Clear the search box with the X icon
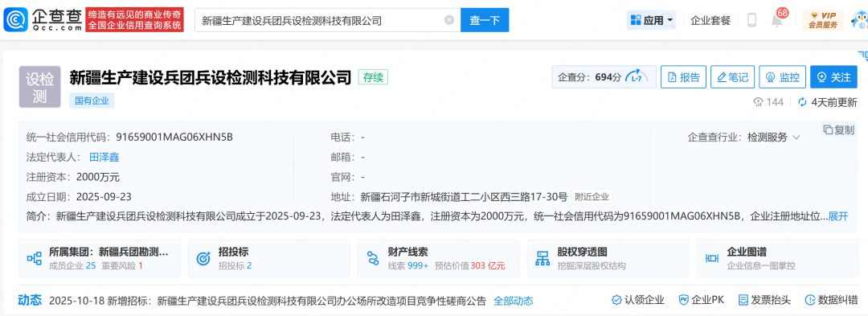This screenshot has width=868, height=316. click(x=449, y=20)
